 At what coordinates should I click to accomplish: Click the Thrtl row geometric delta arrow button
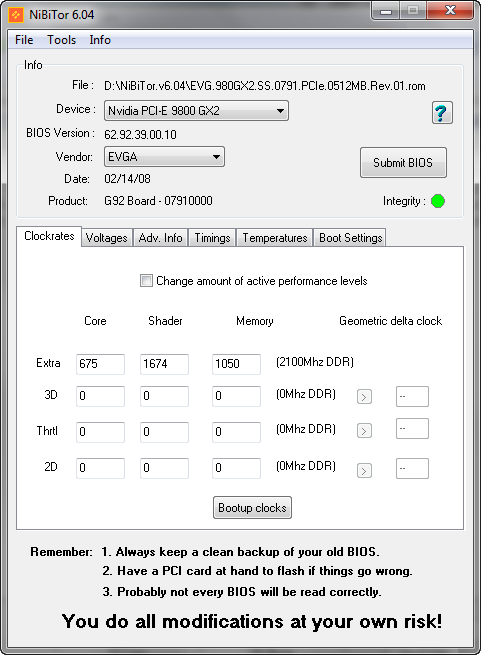pos(364,431)
